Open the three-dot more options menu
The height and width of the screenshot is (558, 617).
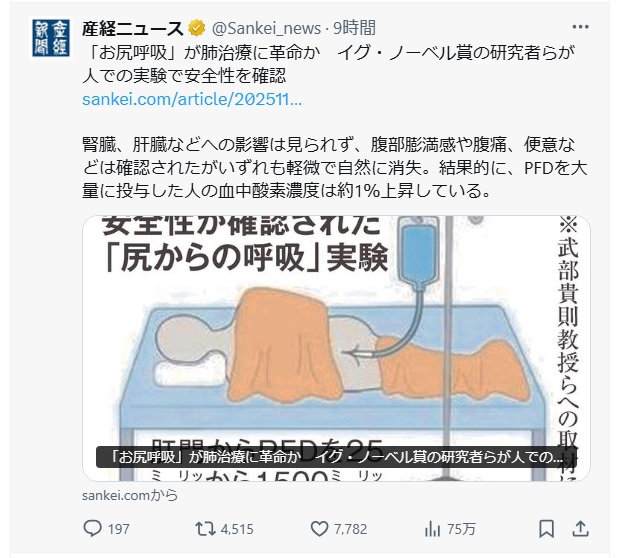[x=580, y=27]
